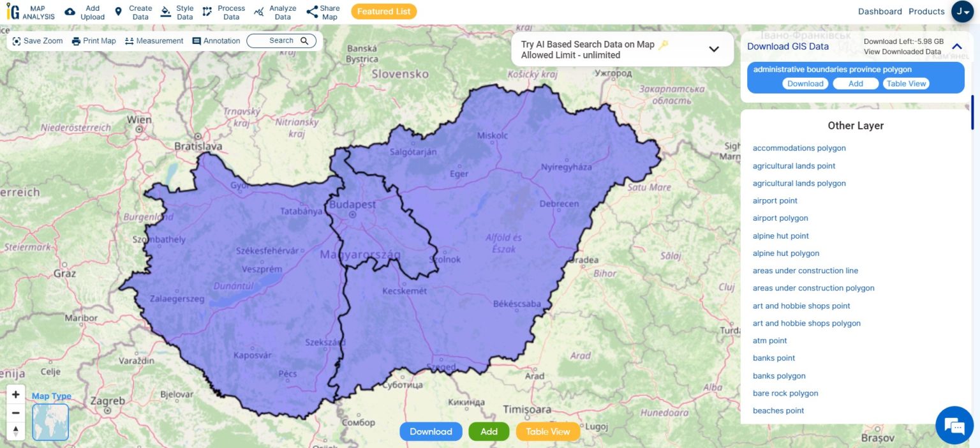
Task: Collapse the Download GIS Data panel
Action: pyautogui.click(x=956, y=46)
